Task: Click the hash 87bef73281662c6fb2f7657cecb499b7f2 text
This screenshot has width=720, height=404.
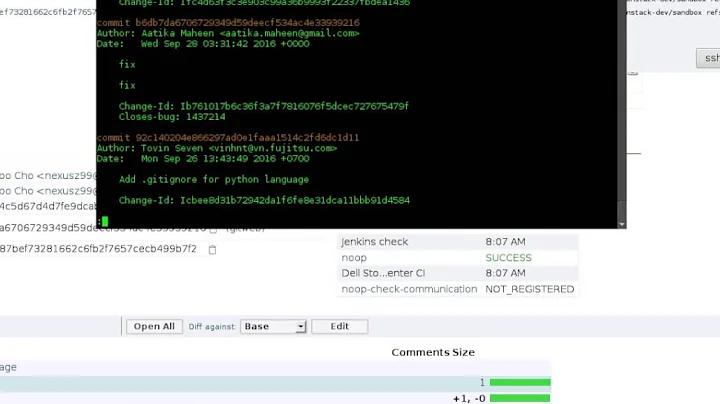Action: (98, 249)
